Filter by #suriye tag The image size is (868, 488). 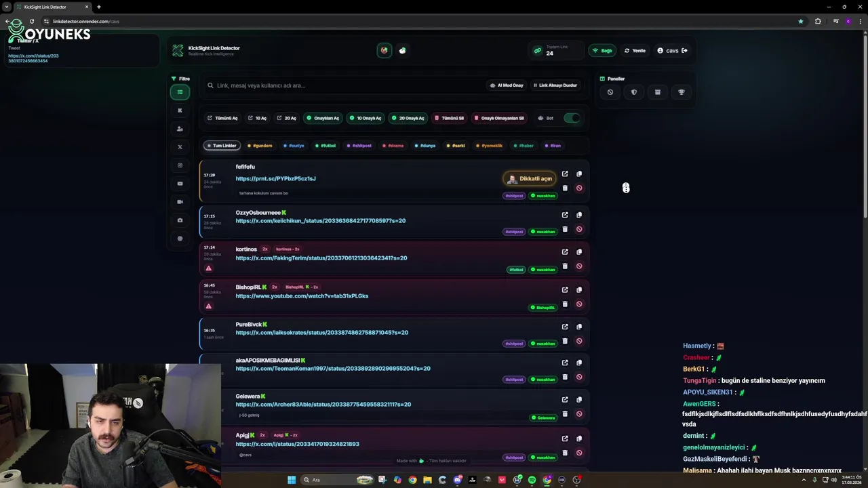click(x=294, y=146)
